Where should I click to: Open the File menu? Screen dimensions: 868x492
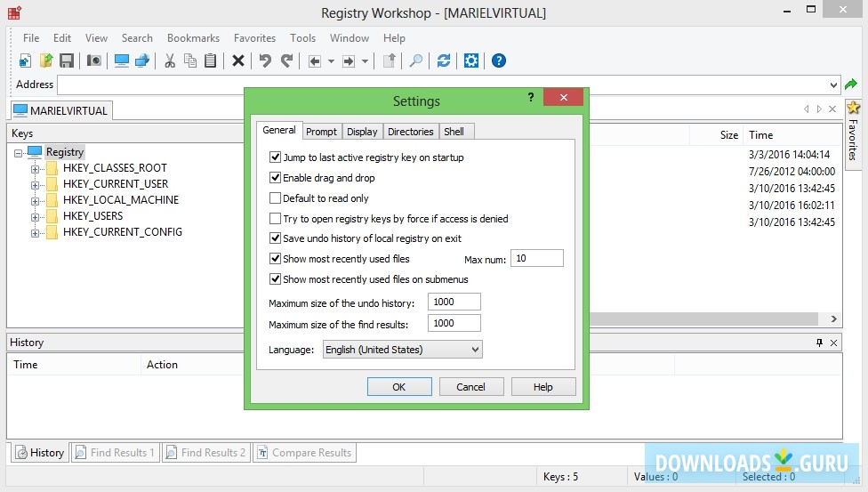pos(31,38)
